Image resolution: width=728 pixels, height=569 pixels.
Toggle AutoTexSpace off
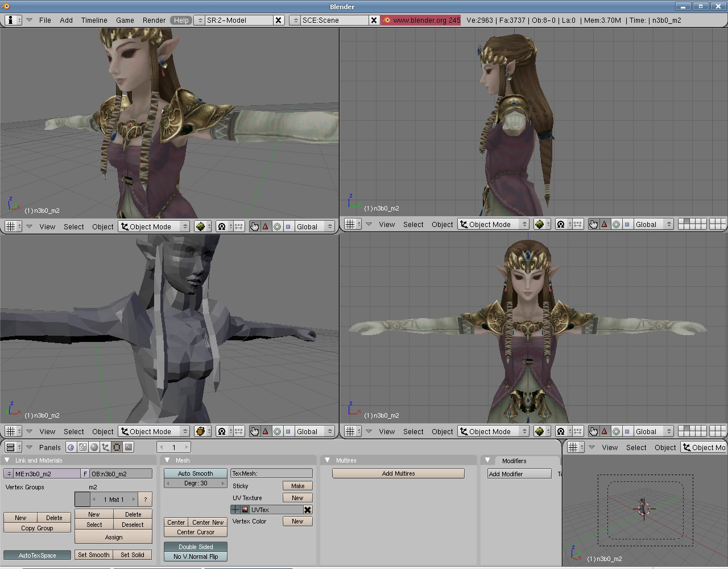tap(37, 555)
